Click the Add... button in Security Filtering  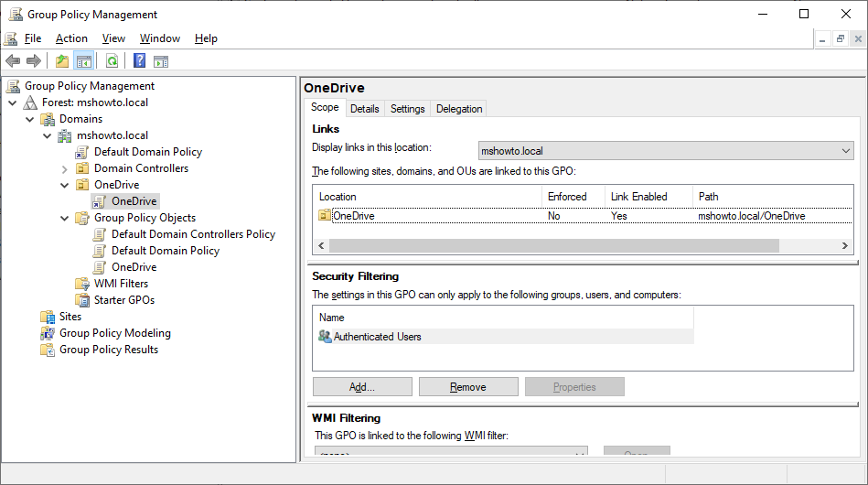[x=362, y=387]
